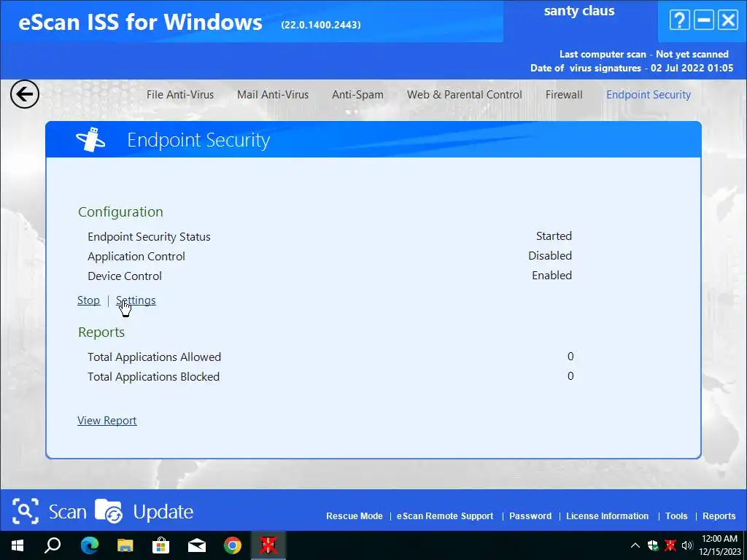Click the Endpoint Security Status label
Image resolution: width=747 pixels, height=560 pixels.
tap(149, 237)
